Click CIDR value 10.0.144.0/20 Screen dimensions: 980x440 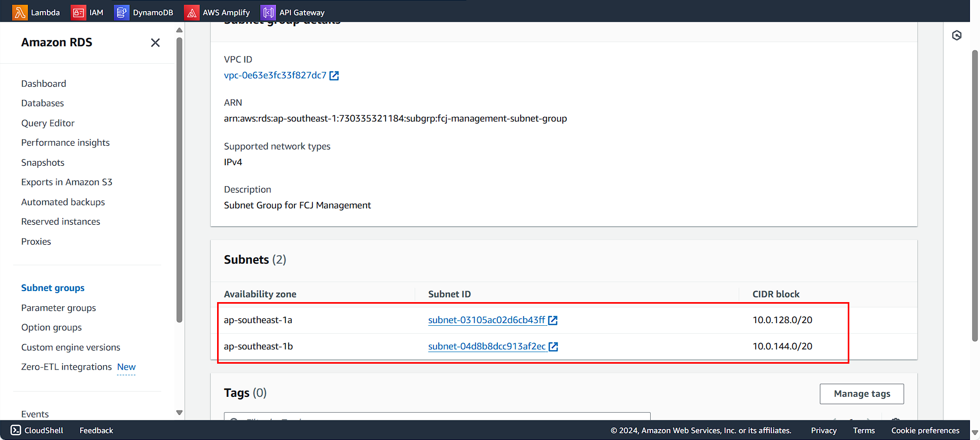point(782,346)
